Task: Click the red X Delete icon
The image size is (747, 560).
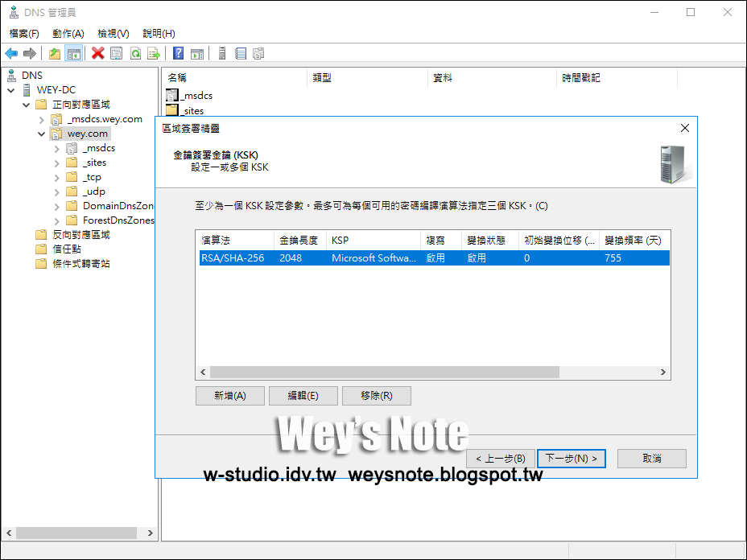Action: pos(97,53)
